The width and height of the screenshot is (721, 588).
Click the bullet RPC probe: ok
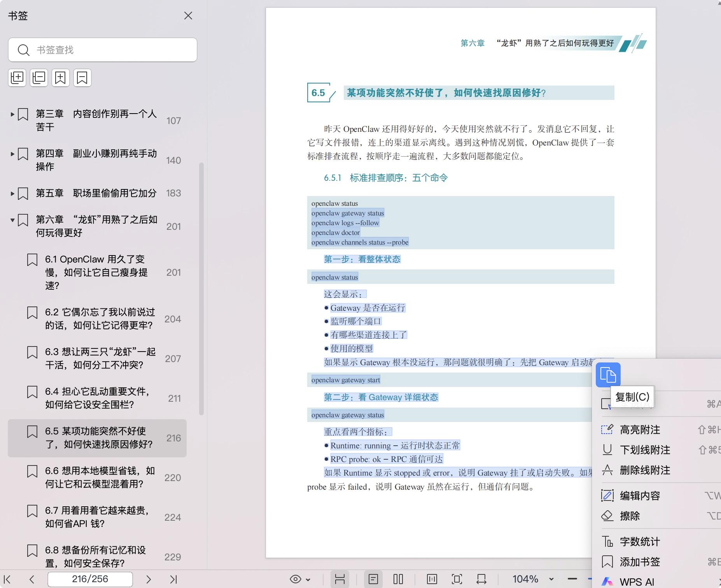[x=387, y=459]
